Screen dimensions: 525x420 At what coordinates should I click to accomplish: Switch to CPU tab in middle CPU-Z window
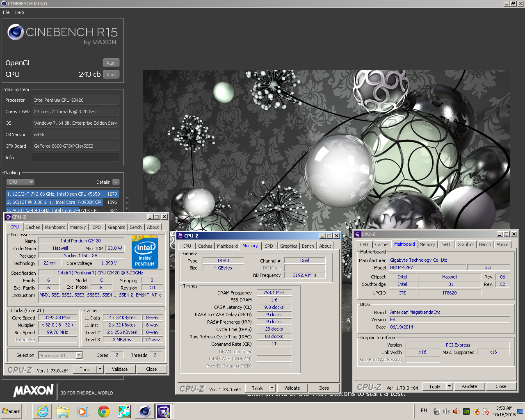(x=187, y=246)
